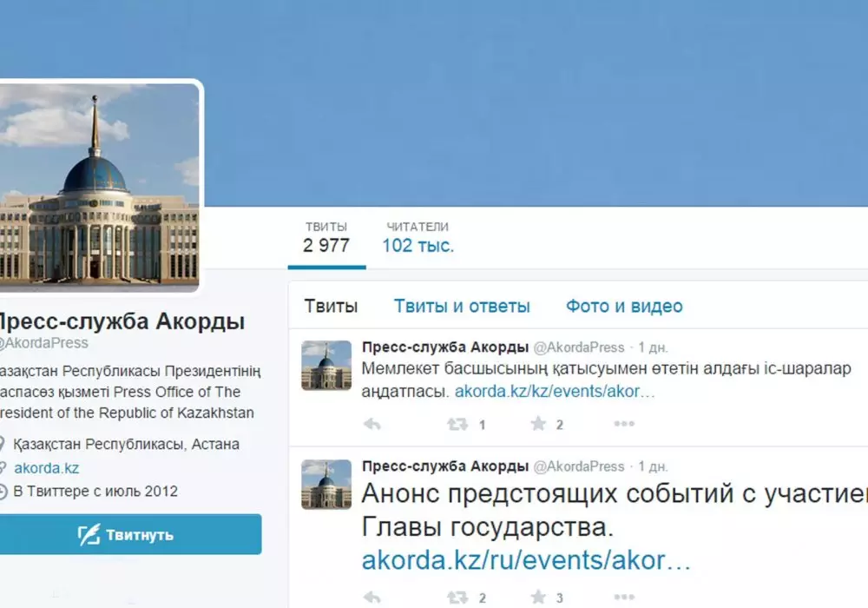Click the Твитнуть compose button

click(131, 534)
